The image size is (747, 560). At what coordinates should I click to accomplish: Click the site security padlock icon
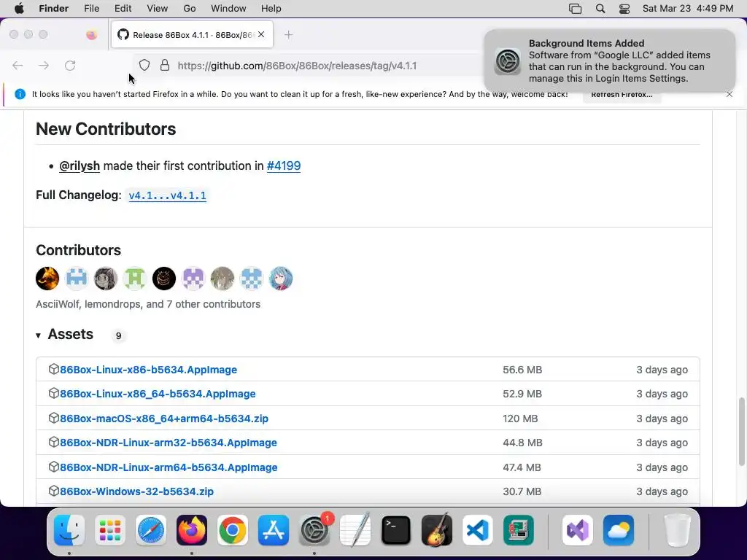[x=165, y=65]
